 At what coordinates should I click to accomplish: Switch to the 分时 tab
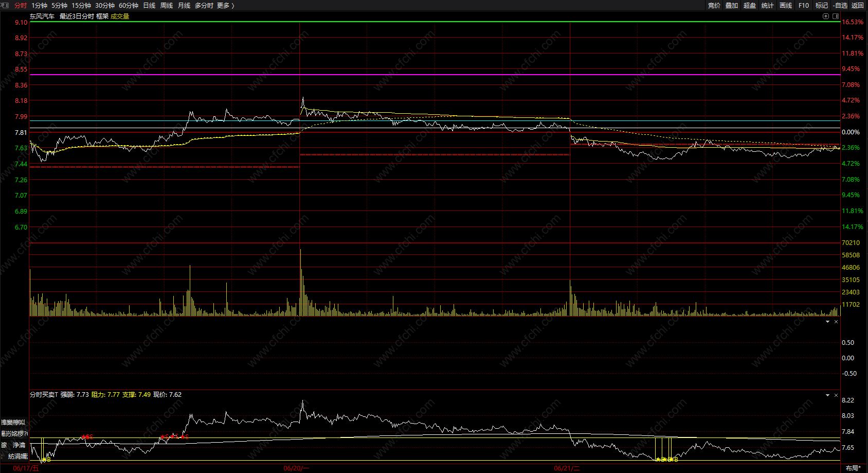tap(21, 5)
